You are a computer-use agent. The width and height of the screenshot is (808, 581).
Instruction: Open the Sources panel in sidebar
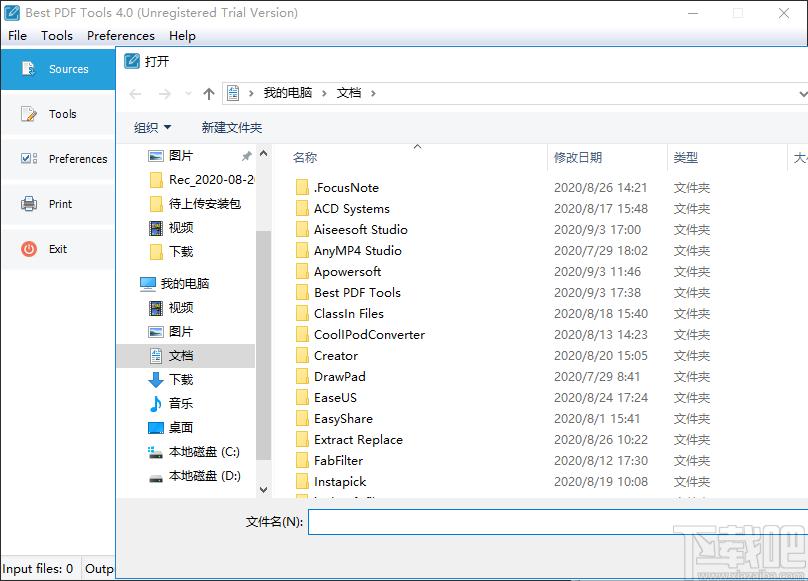click(x=58, y=69)
